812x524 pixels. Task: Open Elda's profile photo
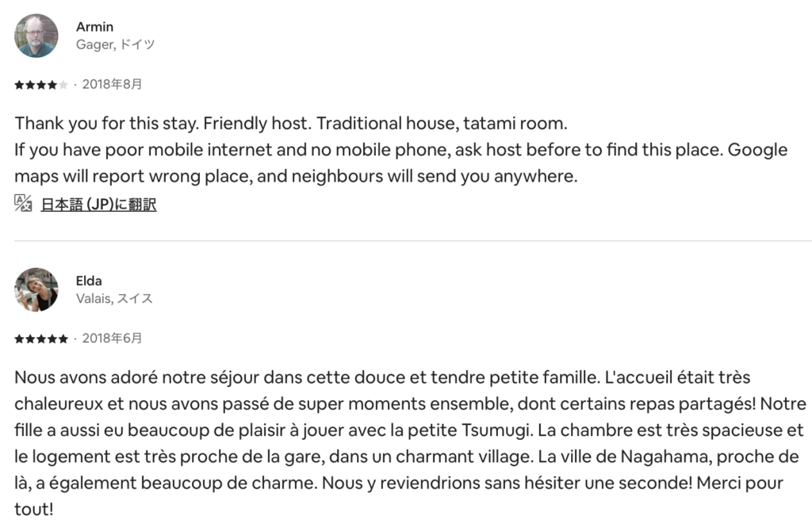pos(36,290)
